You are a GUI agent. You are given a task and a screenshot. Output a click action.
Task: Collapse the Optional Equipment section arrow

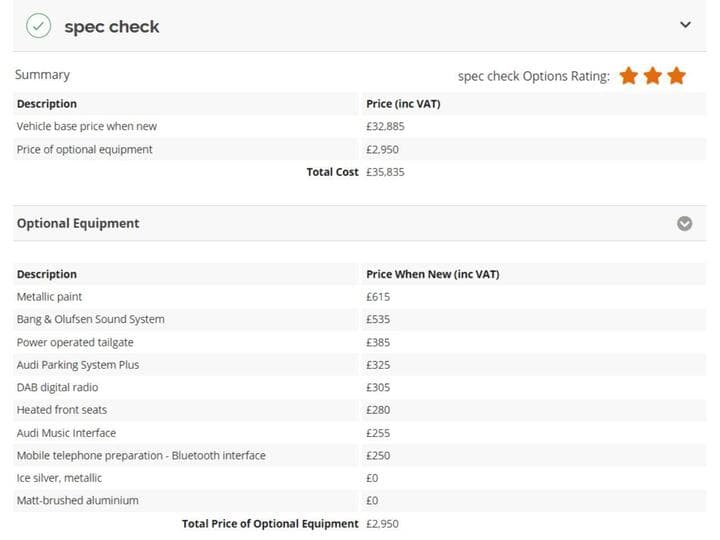coord(684,224)
